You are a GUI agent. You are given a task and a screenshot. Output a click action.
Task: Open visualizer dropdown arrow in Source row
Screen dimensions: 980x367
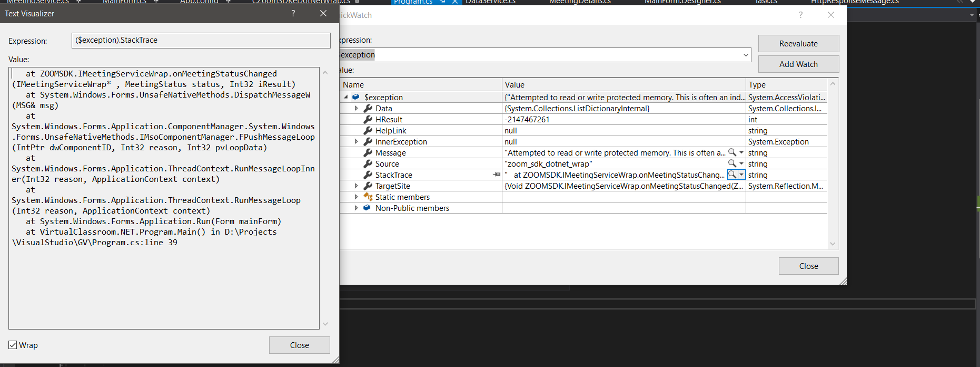[x=741, y=163]
